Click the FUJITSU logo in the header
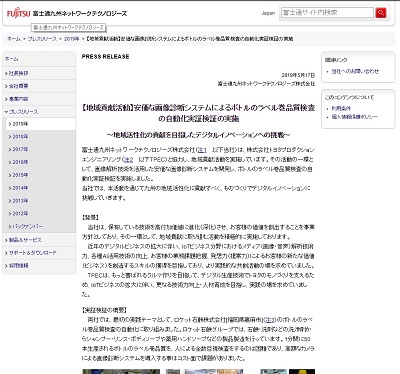This screenshot has height=374, width=400. coord(18,14)
